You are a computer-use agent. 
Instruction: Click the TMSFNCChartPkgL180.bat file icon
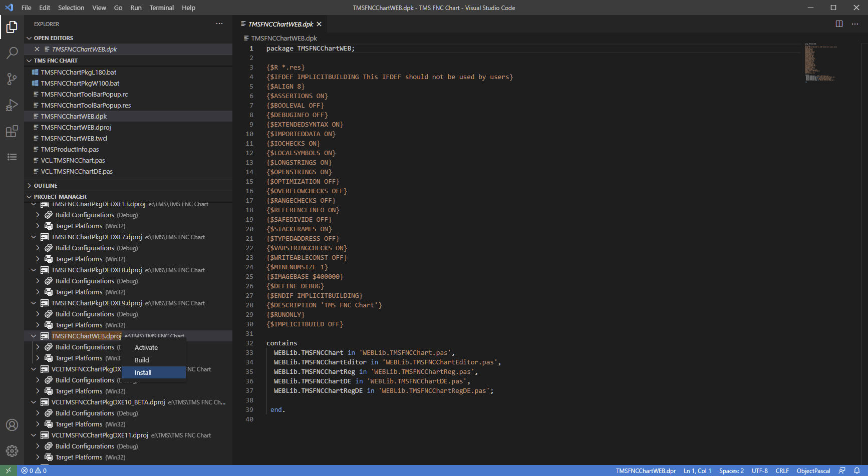[36, 72]
